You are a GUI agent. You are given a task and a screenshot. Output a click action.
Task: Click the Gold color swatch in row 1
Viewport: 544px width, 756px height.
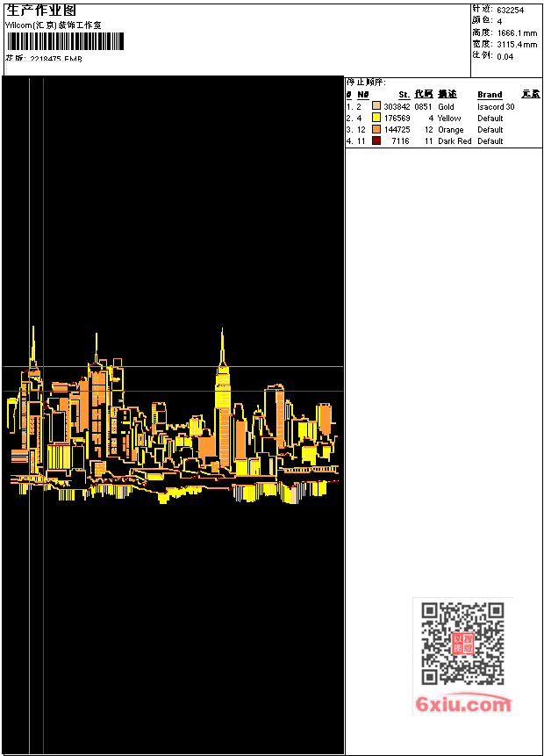coord(376,106)
